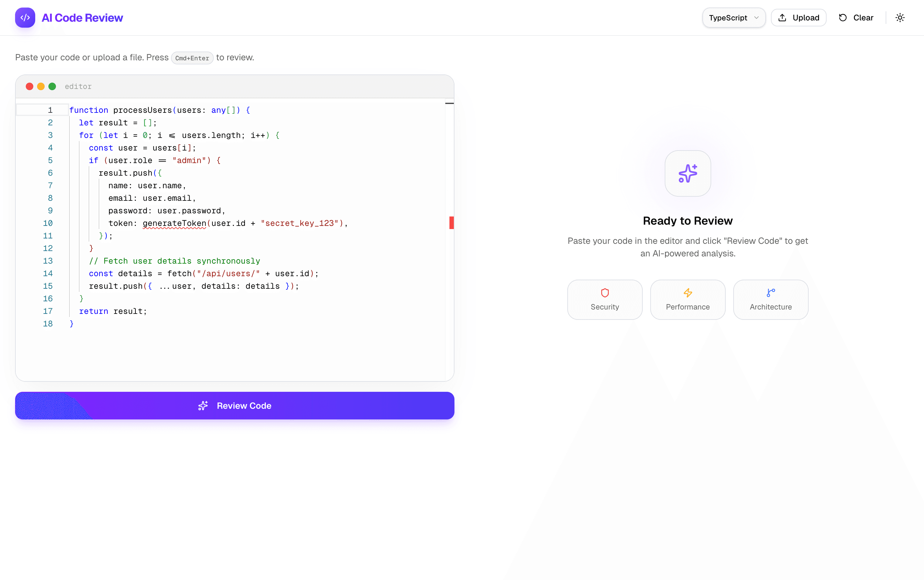Select the Architecture card with branch icon
Viewport: 924px width, 580px height.
coord(771,300)
